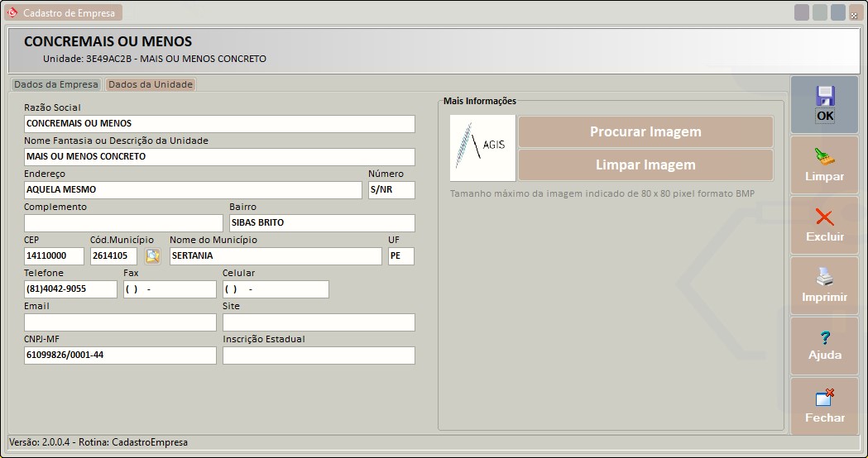Click the UF state field
This screenshot has height=458, width=868.
(400, 256)
